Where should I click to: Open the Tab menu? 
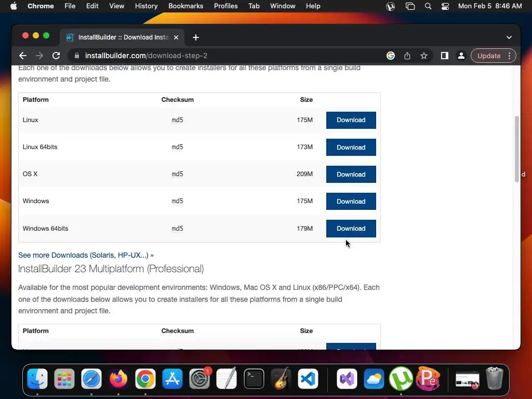click(x=254, y=6)
